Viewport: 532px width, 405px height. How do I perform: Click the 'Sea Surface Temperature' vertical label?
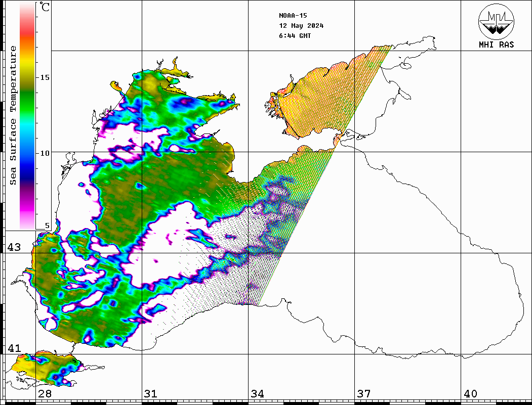(13, 116)
